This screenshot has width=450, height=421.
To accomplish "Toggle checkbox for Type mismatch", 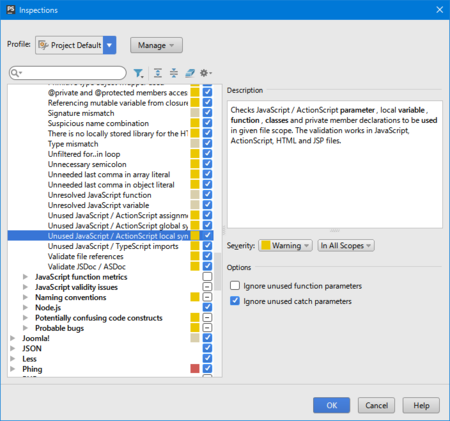I will click(207, 143).
